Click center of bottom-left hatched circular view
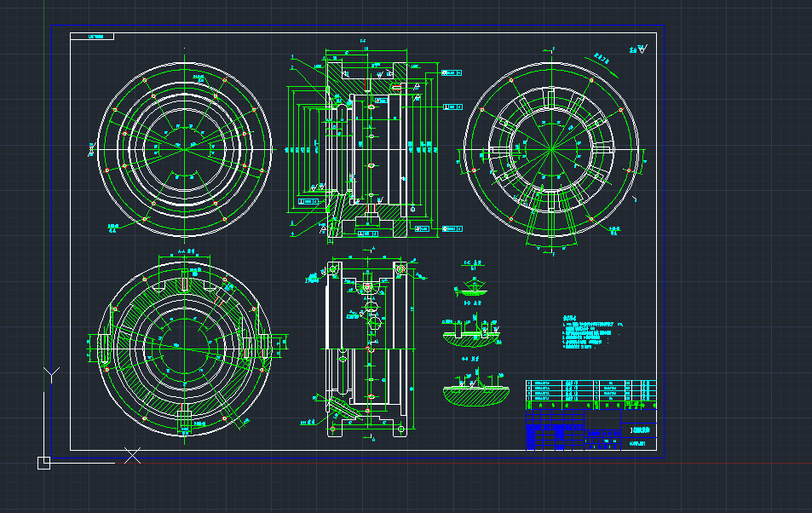Image resolution: width=812 pixels, height=513 pixels. pyautogui.click(x=184, y=344)
